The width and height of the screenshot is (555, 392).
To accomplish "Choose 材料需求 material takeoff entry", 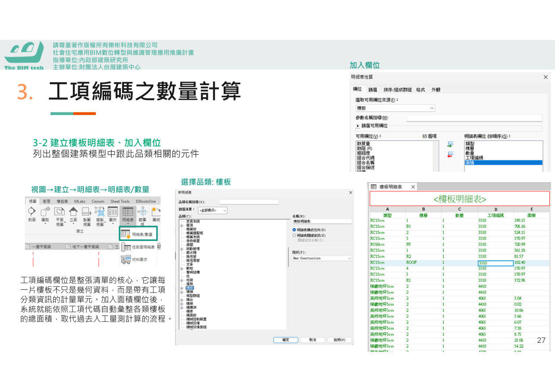I will tap(134, 260).
